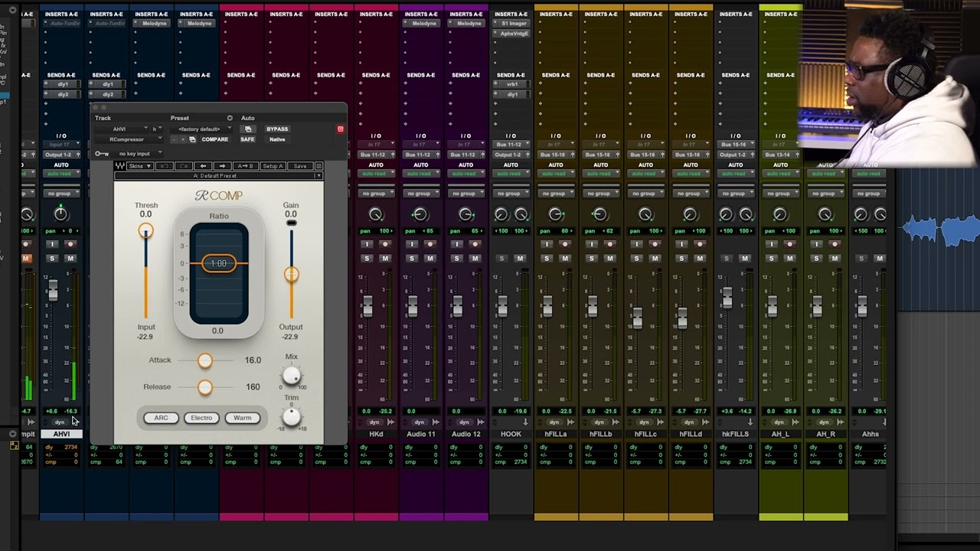Solo the AH_R track
Viewport: 980px width, 551px height.
coord(816,259)
